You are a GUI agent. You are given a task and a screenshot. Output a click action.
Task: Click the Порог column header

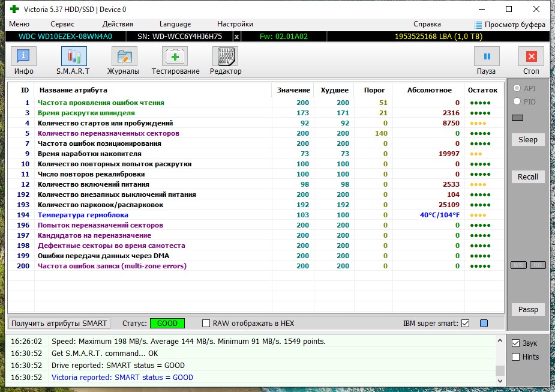tap(374, 90)
